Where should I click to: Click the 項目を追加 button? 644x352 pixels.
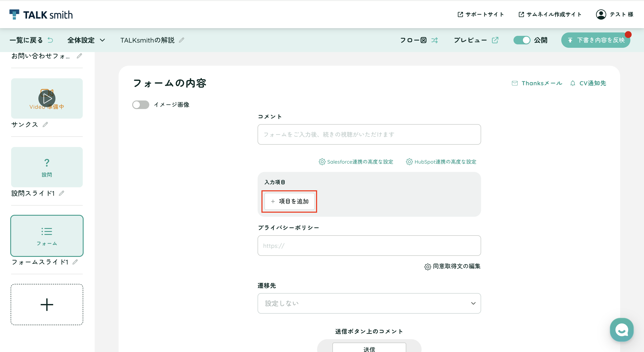click(290, 201)
